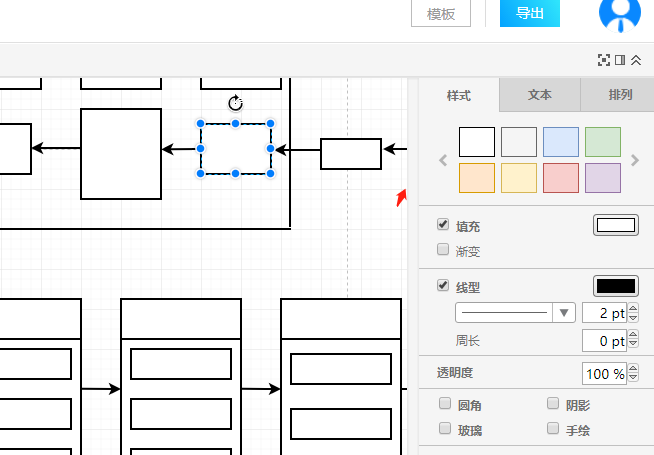Click the bottom-right resize handle of selected shape

click(270, 173)
